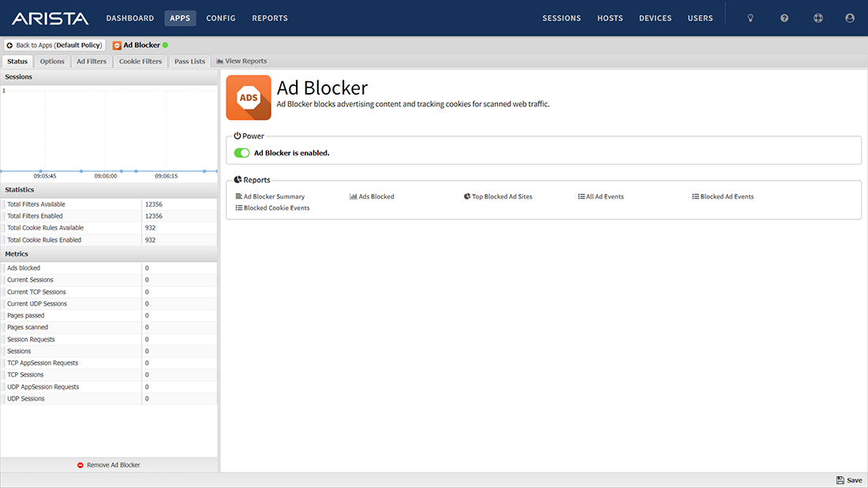Switch to the Cookie Filters tab
Screen dimensions: 868x488
tap(140, 61)
